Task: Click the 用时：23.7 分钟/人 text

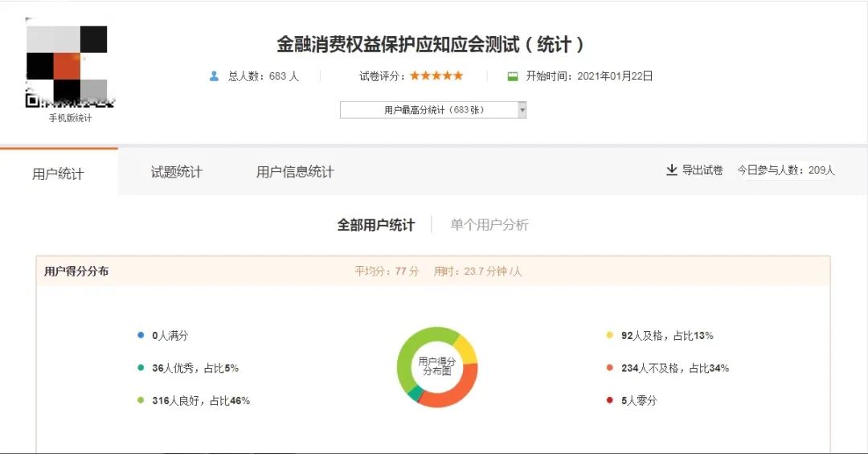Action: 477,272
